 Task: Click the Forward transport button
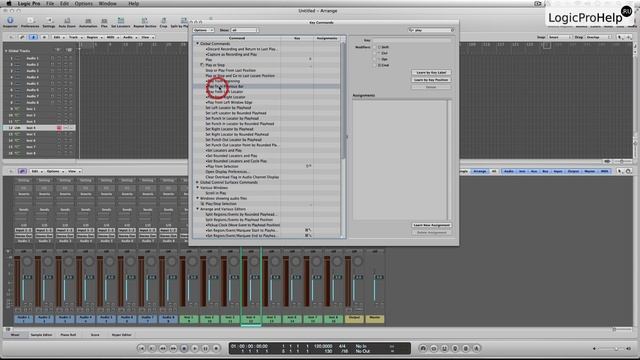[173, 348]
